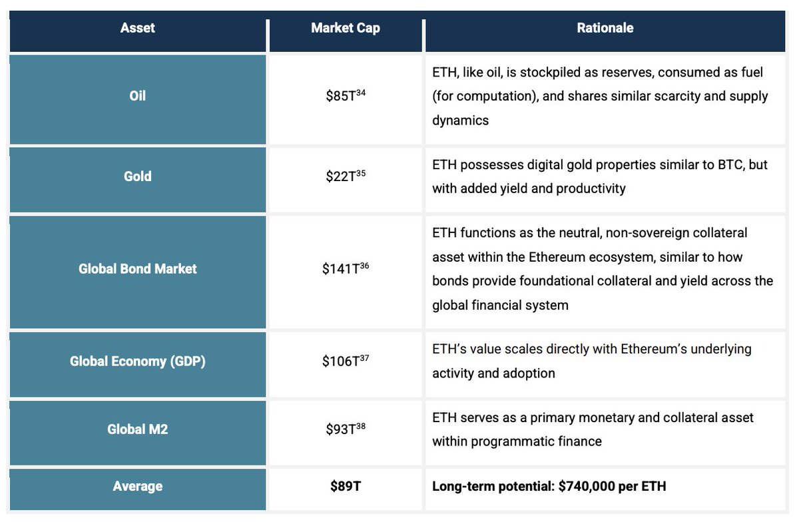Image resolution: width=799 pixels, height=532 pixels.
Task: Open footnote 34 next to $85T
Action: click(361, 92)
